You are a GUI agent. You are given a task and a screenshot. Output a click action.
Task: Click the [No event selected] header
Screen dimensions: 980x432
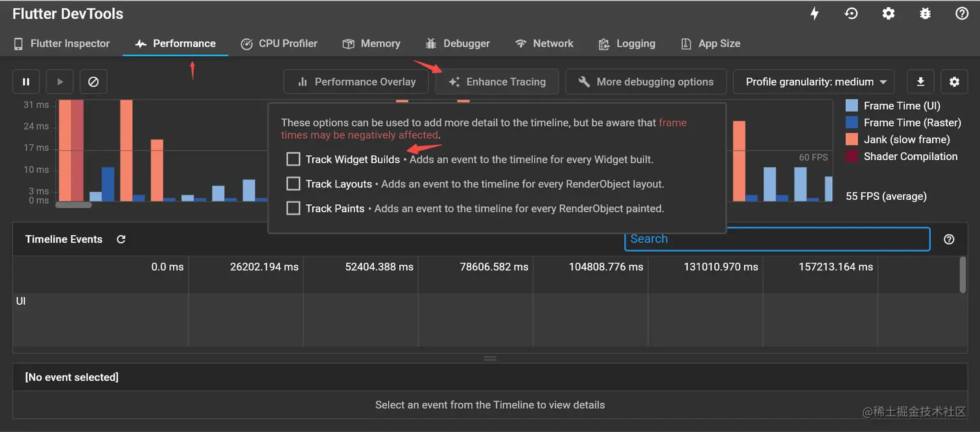click(71, 377)
